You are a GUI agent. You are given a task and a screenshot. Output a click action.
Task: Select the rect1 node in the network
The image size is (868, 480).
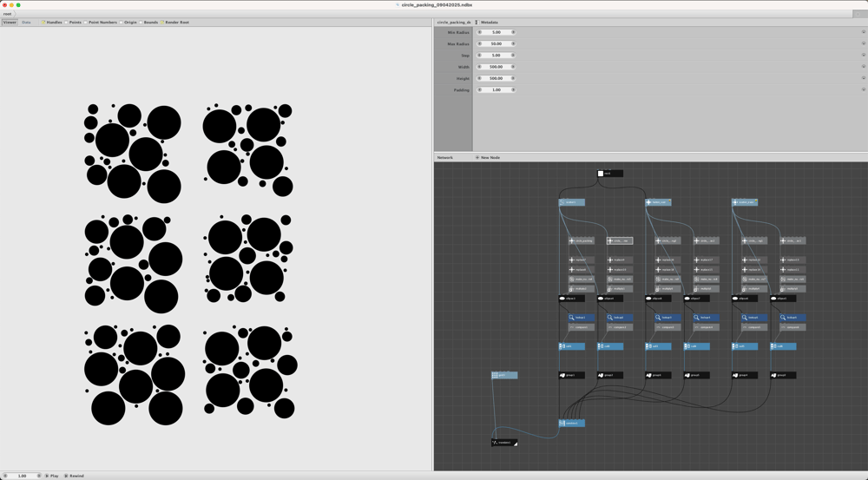[x=610, y=174]
